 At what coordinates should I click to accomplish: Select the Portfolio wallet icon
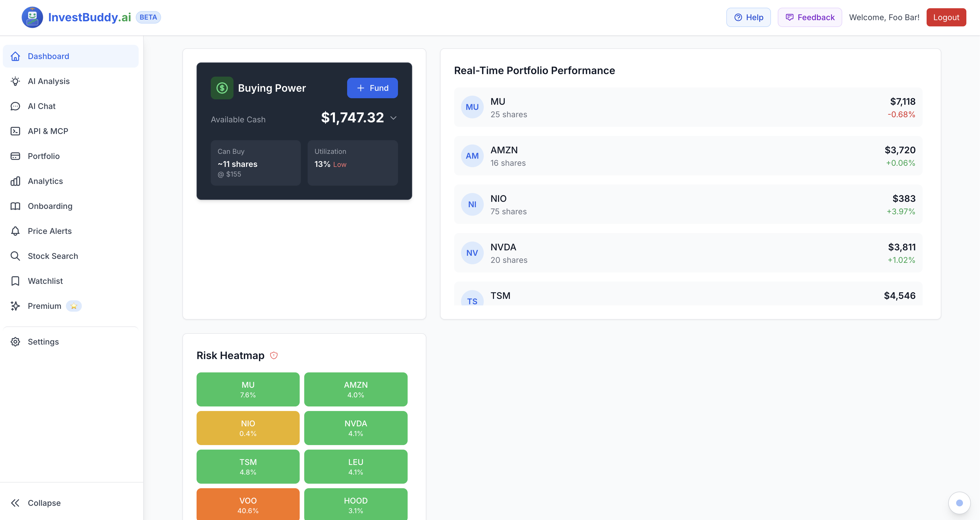(x=15, y=156)
